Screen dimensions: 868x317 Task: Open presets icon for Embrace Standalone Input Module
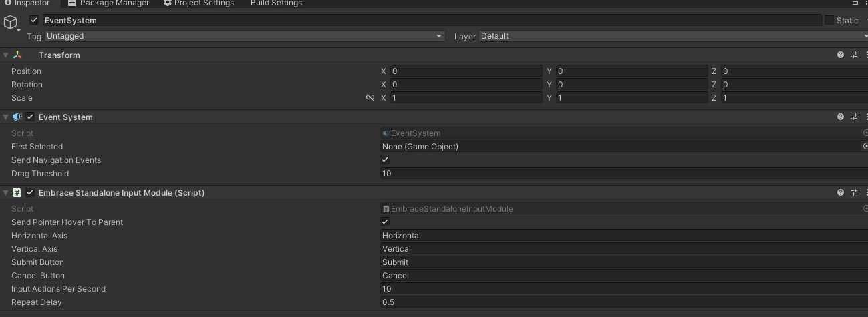tap(854, 192)
